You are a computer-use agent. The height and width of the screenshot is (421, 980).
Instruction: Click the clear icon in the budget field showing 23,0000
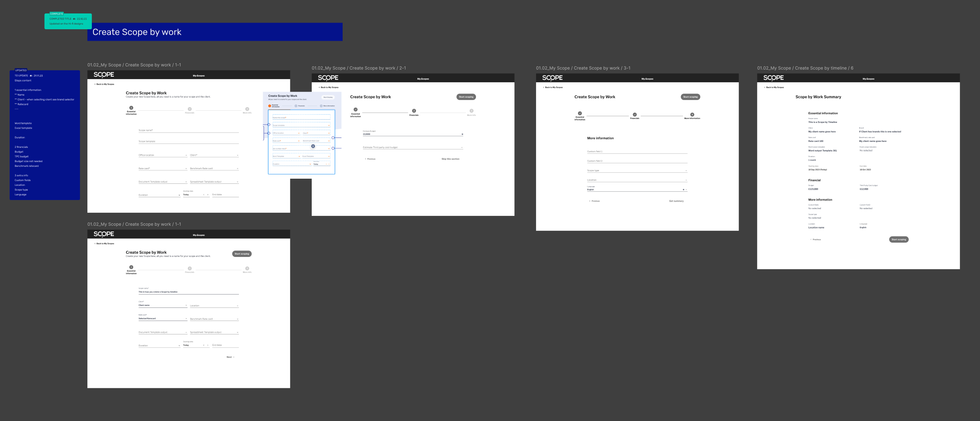462,134
